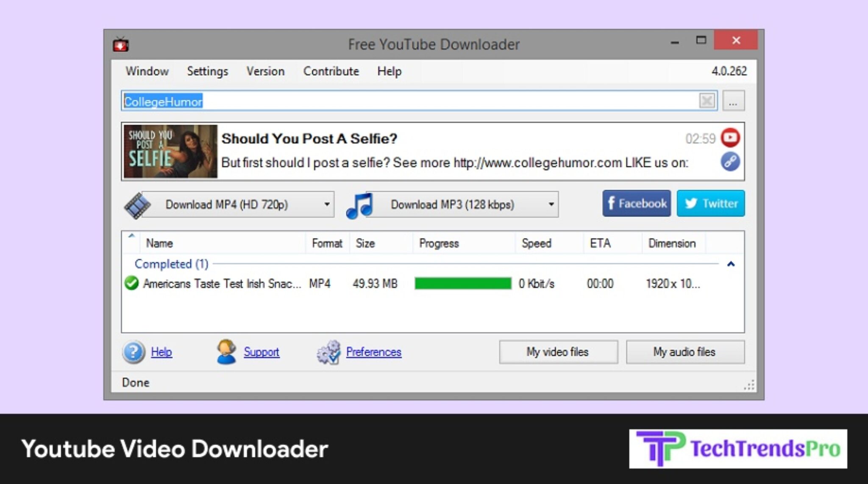Image resolution: width=868 pixels, height=484 pixels.
Task: Click the film strip video icon
Action: click(137, 205)
